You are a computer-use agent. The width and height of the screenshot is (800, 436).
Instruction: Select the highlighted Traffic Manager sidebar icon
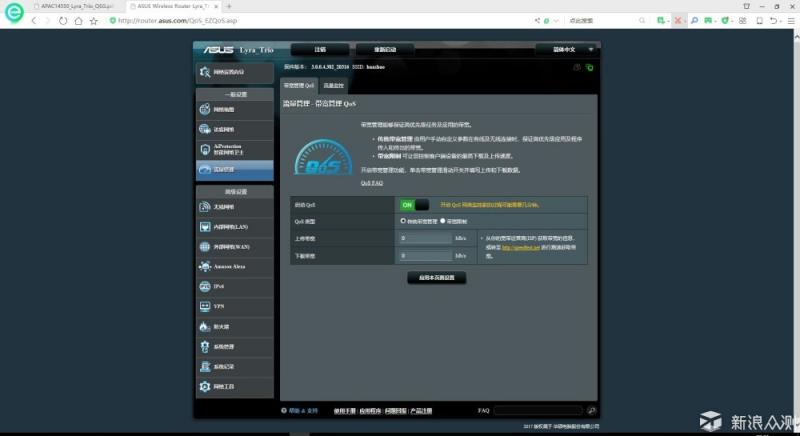coord(205,169)
